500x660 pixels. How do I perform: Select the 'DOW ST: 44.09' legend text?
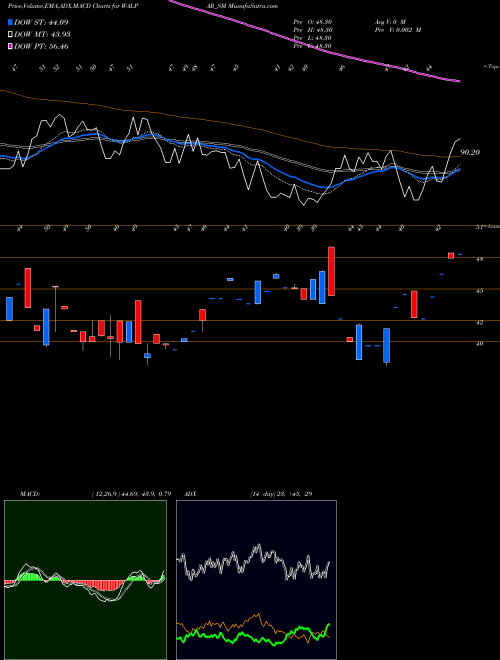tap(41, 22)
